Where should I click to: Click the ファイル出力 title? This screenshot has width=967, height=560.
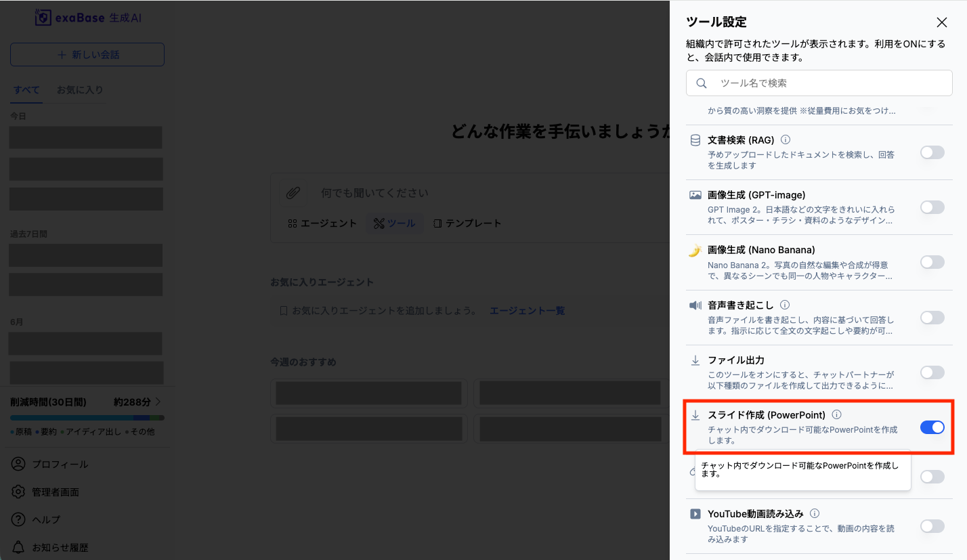[736, 360]
